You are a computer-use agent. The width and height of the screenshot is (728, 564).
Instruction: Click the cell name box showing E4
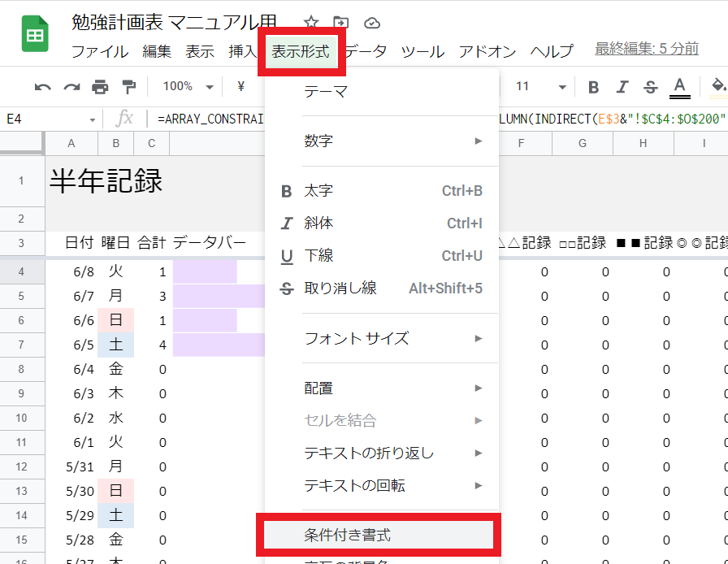point(49,119)
